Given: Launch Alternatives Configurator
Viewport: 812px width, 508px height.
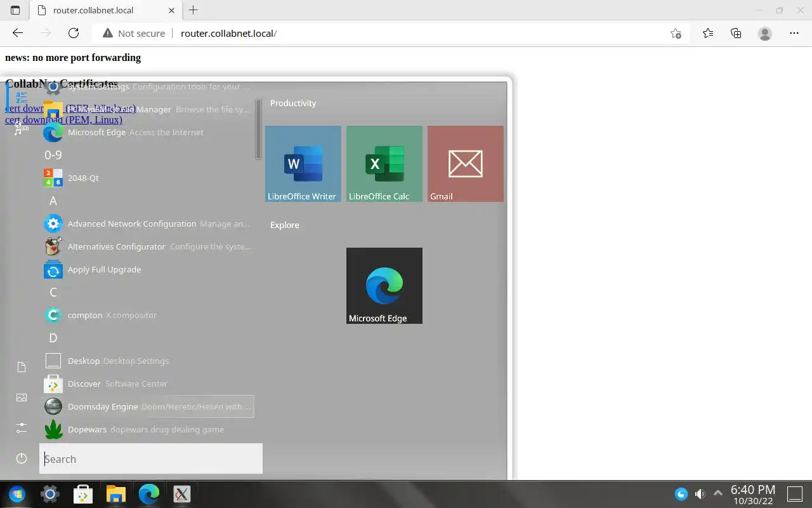Looking at the screenshot, I should [x=148, y=246].
